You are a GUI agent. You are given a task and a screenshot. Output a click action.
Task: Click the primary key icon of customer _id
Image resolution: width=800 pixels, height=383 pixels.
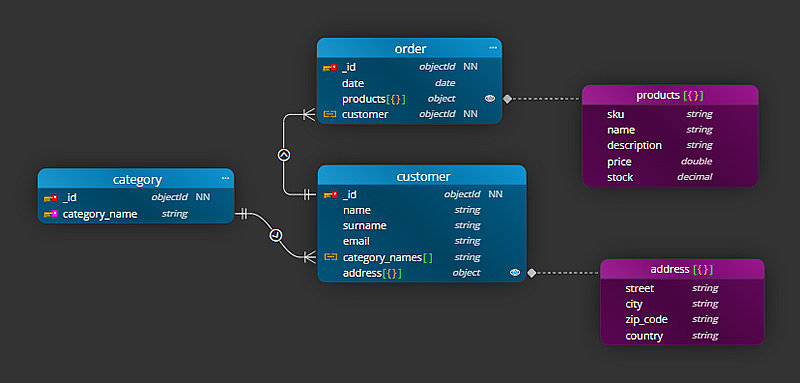point(331,194)
